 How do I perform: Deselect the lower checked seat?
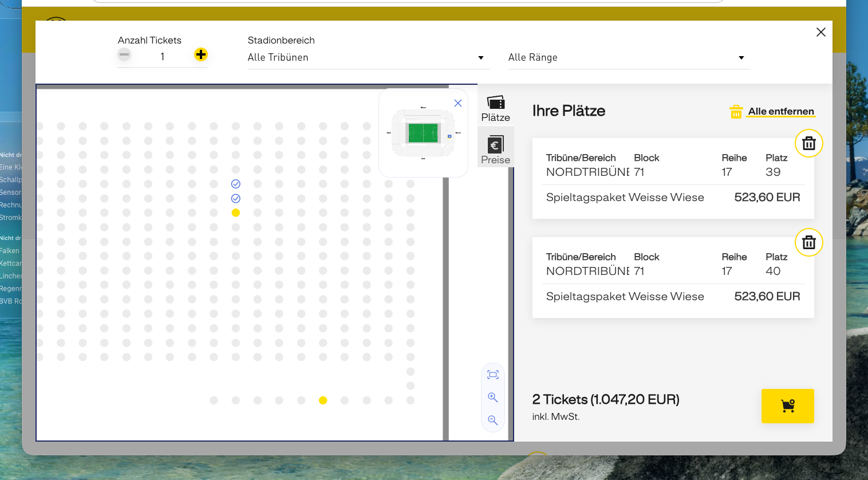[x=235, y=198]
